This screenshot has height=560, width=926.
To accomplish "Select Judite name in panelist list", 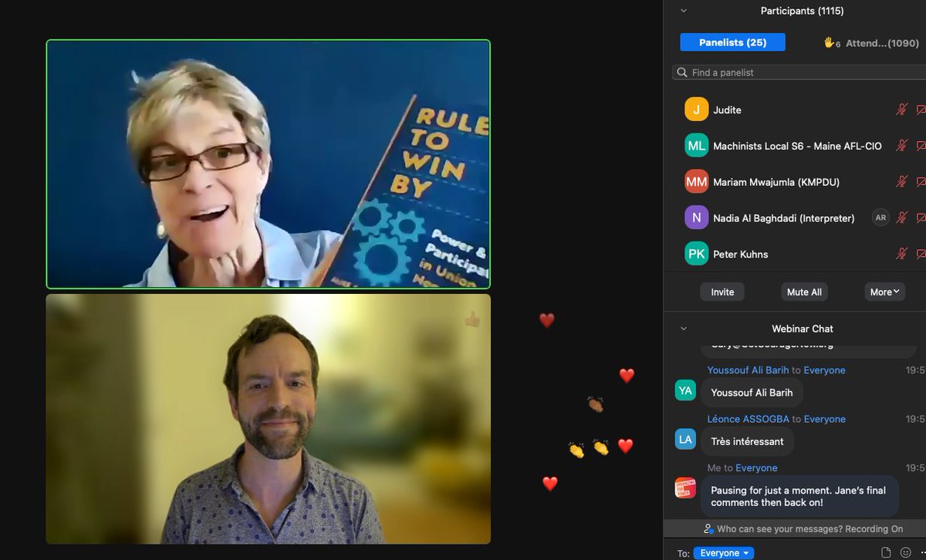I will click(727, 110).
